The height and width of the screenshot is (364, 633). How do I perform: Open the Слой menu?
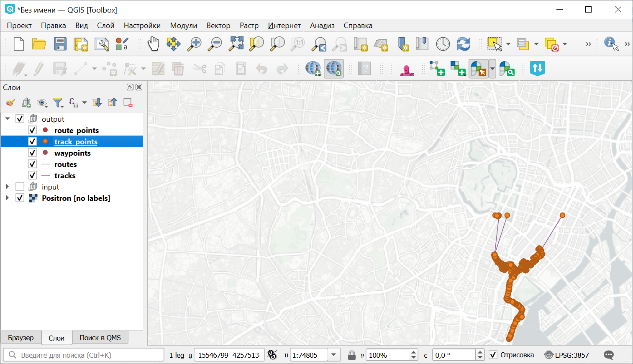tap(105, 26)
